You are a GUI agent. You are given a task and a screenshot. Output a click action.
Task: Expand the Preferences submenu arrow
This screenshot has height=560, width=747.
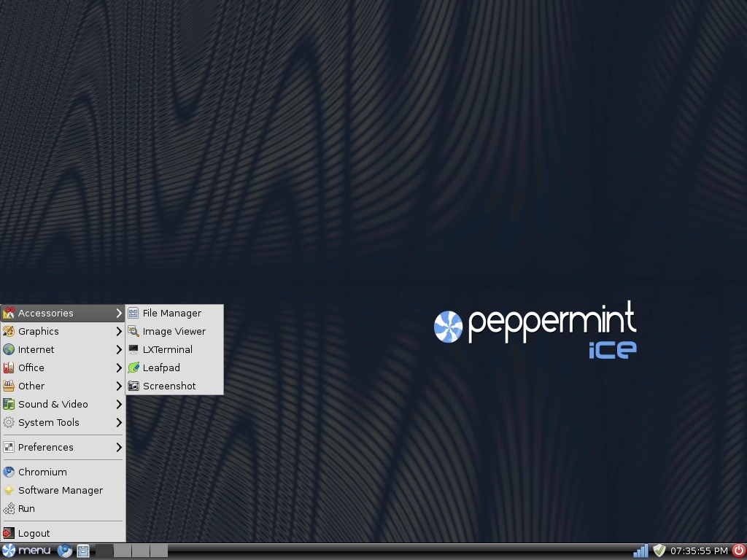[x=119, y=447]
